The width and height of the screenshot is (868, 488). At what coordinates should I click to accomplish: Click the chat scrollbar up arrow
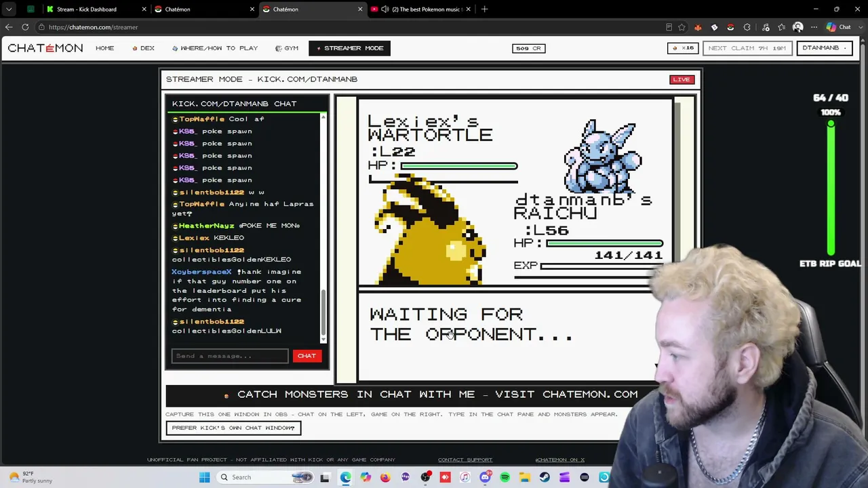point(323,118)
